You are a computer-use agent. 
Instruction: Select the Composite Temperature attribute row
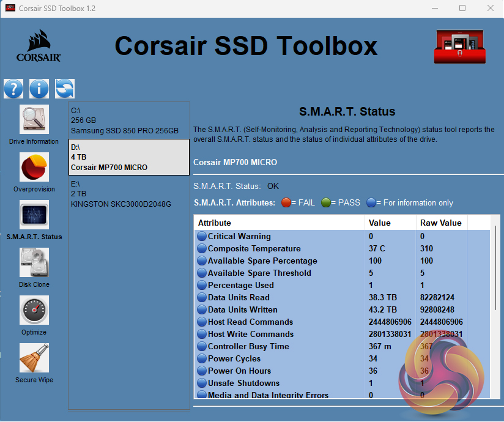coord(254,249)
